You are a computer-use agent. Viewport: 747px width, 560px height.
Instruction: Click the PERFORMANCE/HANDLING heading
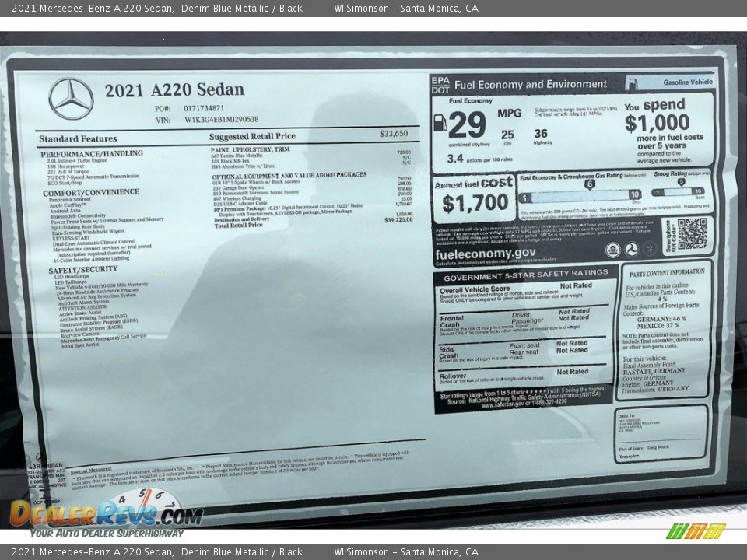[x=92, y=154]
